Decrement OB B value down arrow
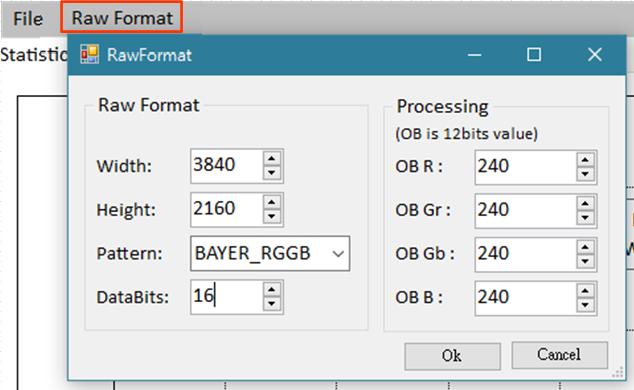Viewport: 634px width, 390px height. click(x=585, y=306)
